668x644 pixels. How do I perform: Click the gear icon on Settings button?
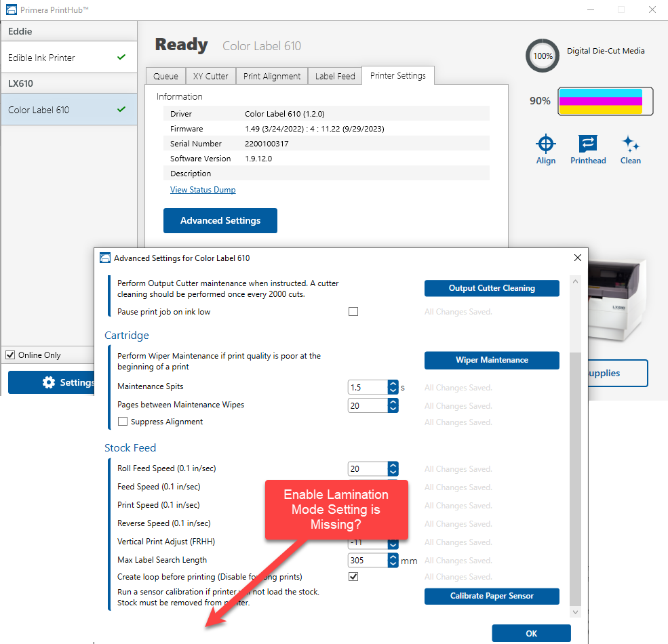pyautogui.click(x=49, y=382)
